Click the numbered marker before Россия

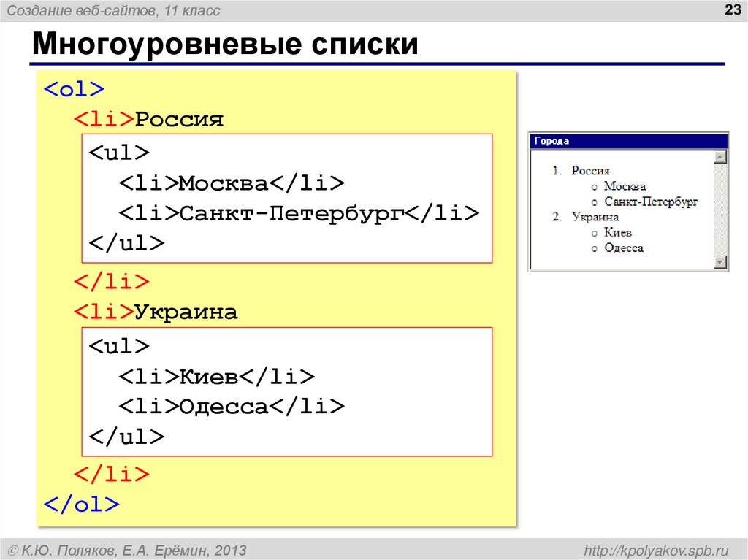(x=557, y=170)
